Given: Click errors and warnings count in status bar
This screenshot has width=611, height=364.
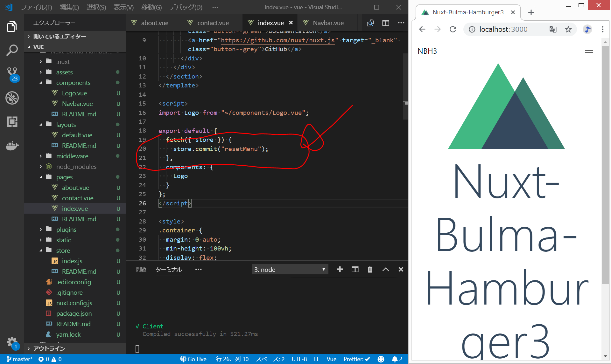Looking at the screenshot, I should pyautogui.click(x=50, y=359).
